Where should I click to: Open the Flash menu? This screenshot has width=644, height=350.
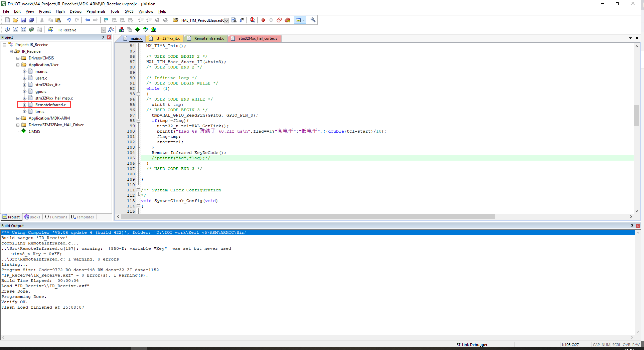(60, 11)
